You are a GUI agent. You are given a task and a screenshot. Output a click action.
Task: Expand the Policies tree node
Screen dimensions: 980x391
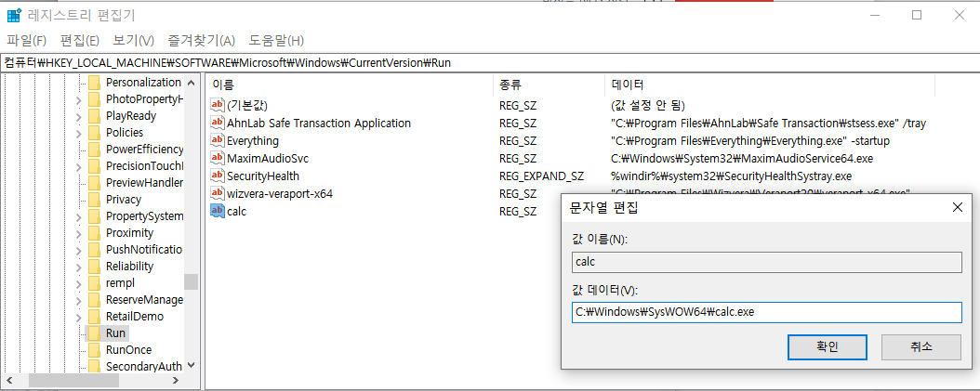point(78,133)
